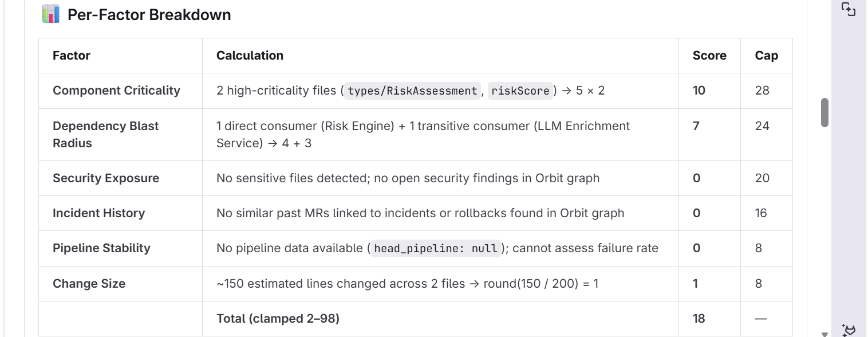The width and height of the screenshot is (868, 337).
Task: Click the Dependency Blast Radius row label
Action: click(x=106, y=135)
